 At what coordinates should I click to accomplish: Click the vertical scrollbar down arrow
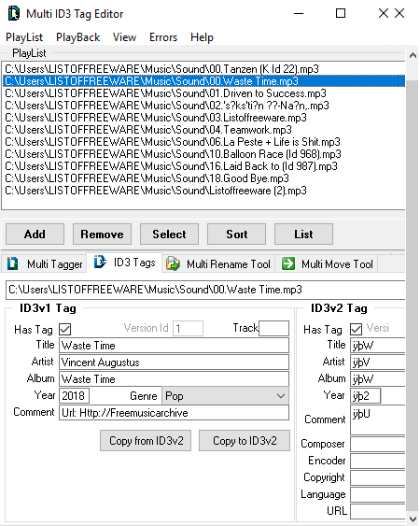pyautogui.click(x=413, y=519)
